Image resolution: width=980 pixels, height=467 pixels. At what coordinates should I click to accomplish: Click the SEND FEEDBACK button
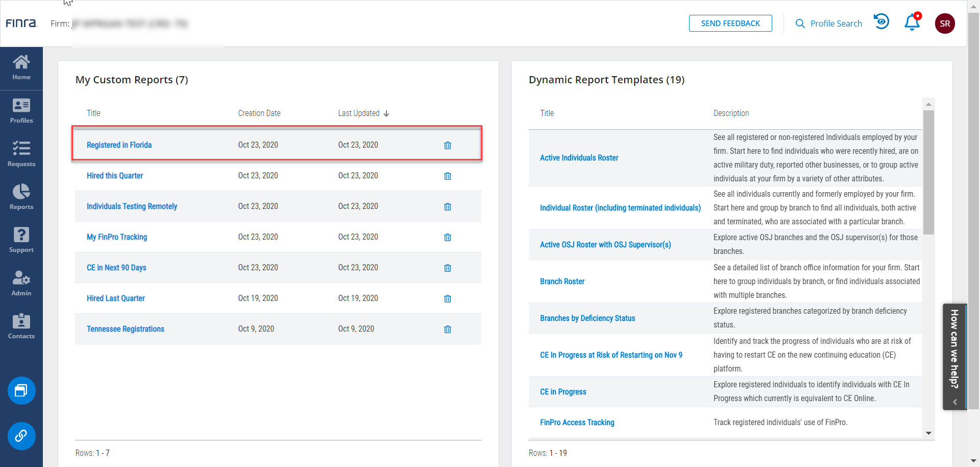pyautogui.click(x=730, y=23)
